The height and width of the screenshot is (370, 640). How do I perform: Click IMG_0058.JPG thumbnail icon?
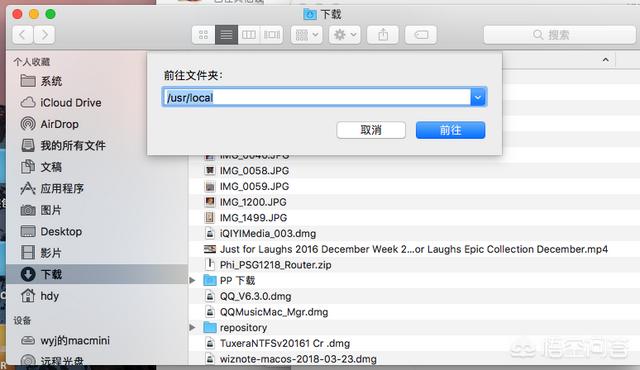click(210, 171)
